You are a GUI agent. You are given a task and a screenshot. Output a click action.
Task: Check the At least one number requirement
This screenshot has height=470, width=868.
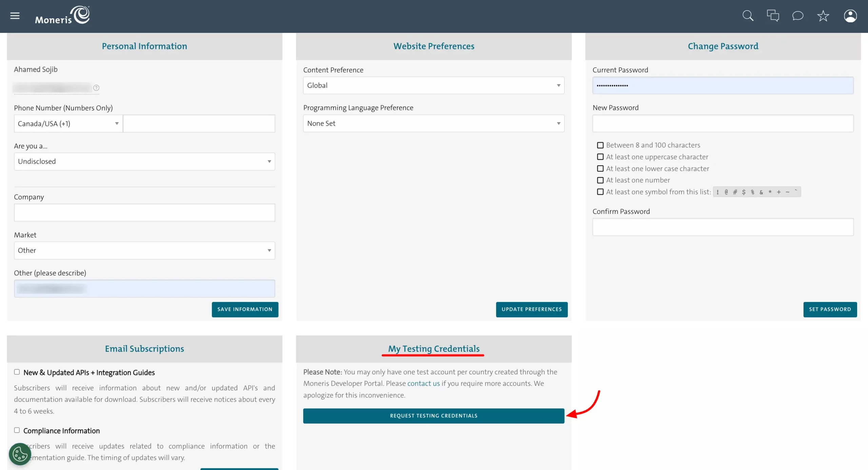600,180
